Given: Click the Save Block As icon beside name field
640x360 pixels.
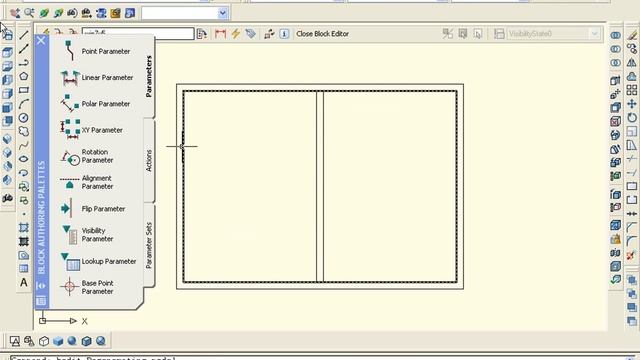Looking at the screenshot, I should pos(202,34).
